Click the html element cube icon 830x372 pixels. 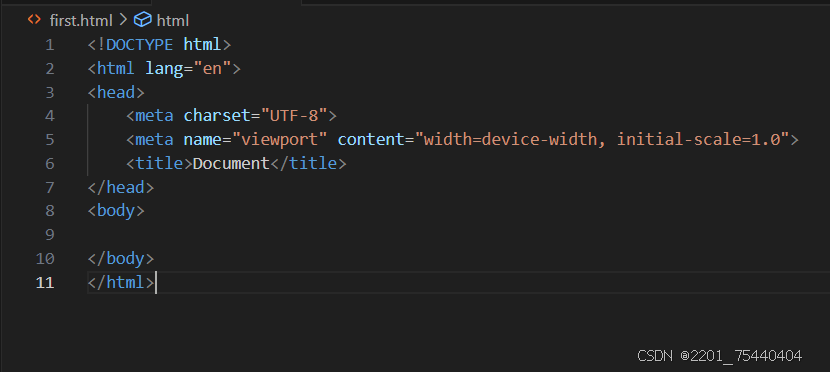(x=142, y=20)
